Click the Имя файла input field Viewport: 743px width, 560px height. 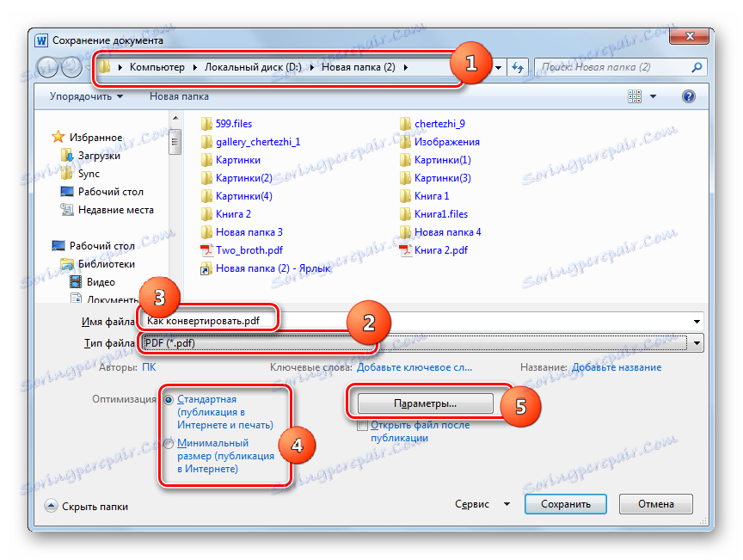(421, 322)
